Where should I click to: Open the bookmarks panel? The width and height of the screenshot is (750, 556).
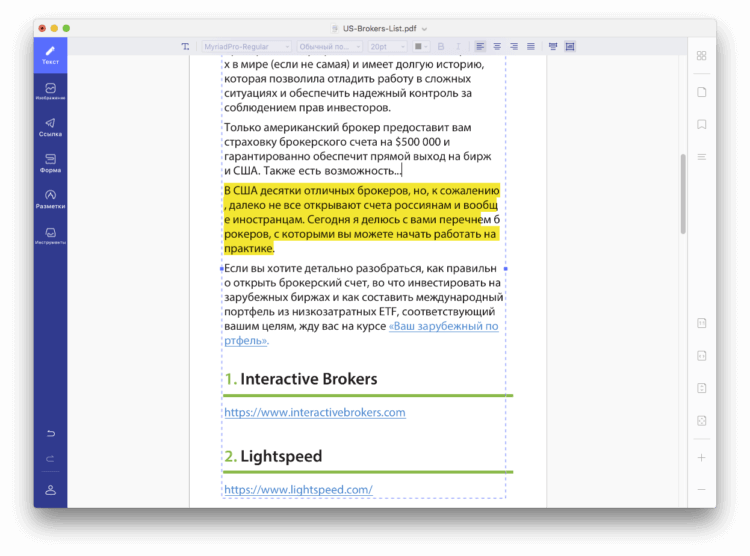point(701,124)
